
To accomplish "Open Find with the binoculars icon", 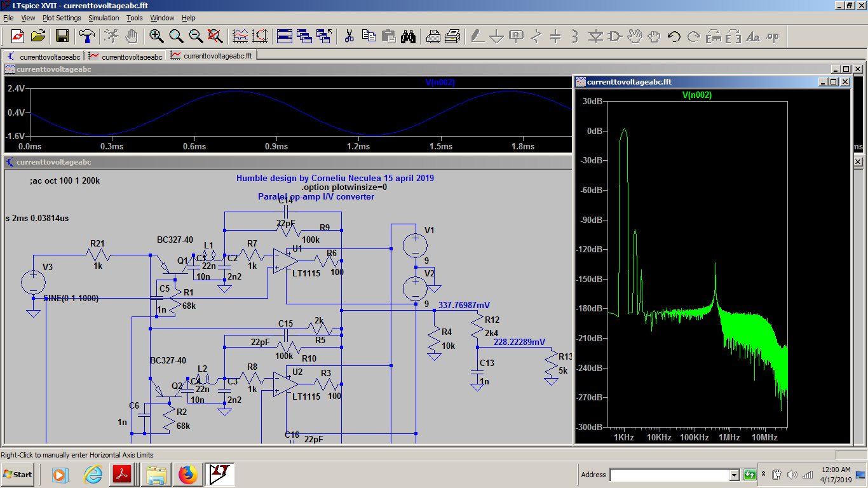I will pos(408,36).
